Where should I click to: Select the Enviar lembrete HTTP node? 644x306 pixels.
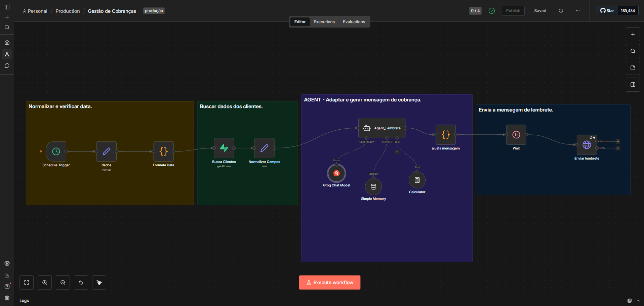point(587,145)
